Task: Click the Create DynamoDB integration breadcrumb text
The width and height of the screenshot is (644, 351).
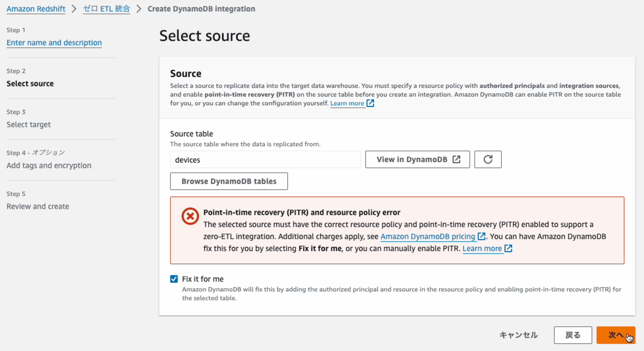Action: pyautogui.click(x=201, y=9)
